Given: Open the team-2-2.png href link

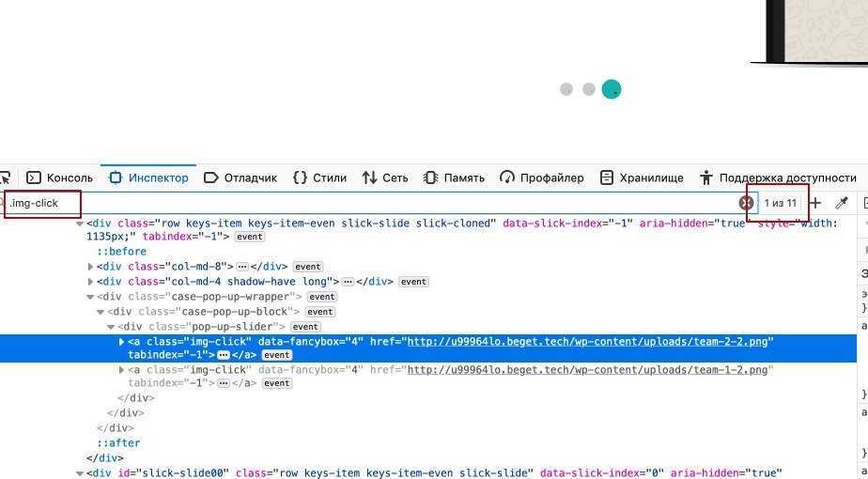Looking at the screenshot, I should [x=587, y=342].
